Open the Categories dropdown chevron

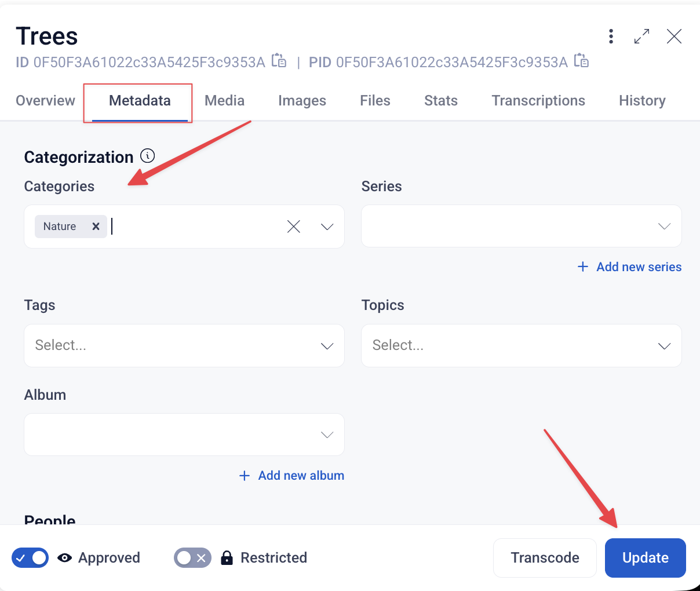pyautogui.click(x=327, y=227)
